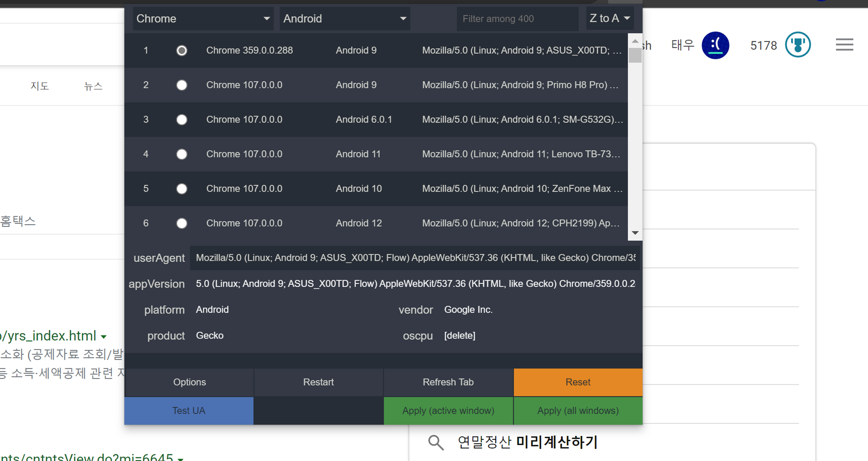
Task: Click scrollbar down arrow in agent list
Action: tap(635, 233)
